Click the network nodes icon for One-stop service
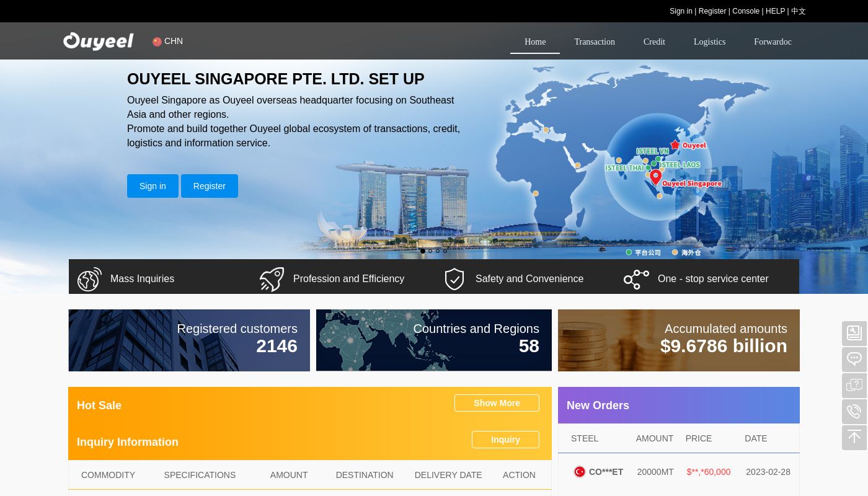The width and height of the screenshot is (868, 496). coord(636,279)
